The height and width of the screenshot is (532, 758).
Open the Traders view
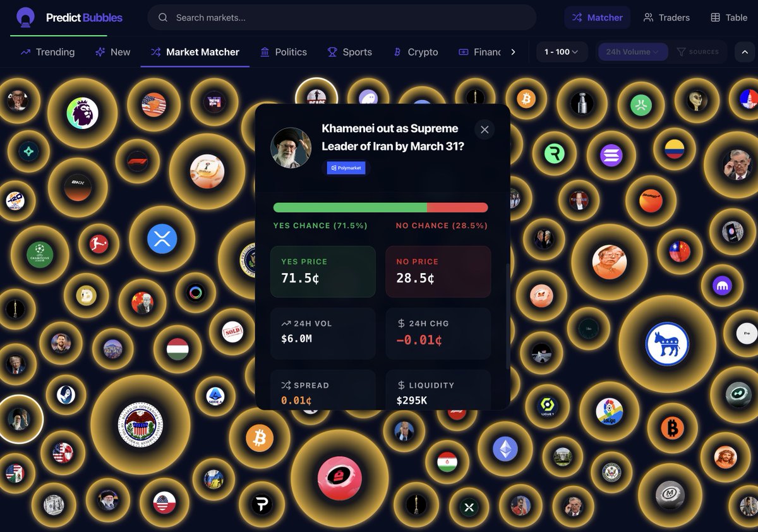pos(666,18)
